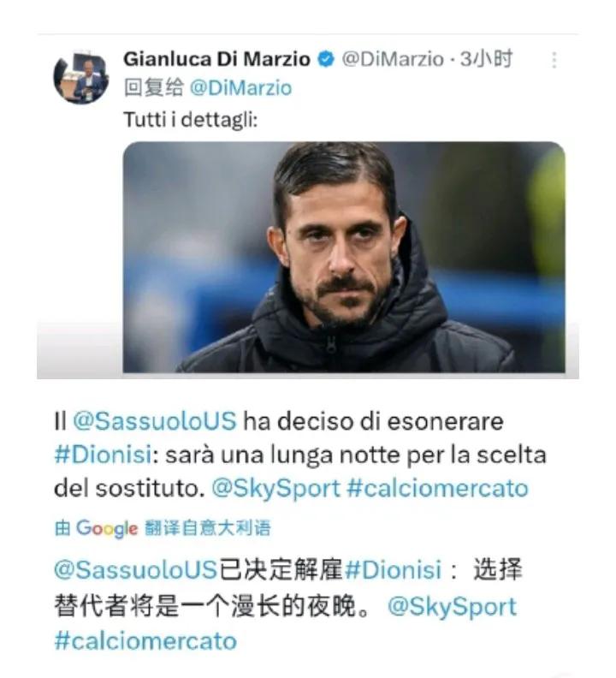
Task: Open @SkySport mention in the Italian text
Action: click(x=275, y=489)
